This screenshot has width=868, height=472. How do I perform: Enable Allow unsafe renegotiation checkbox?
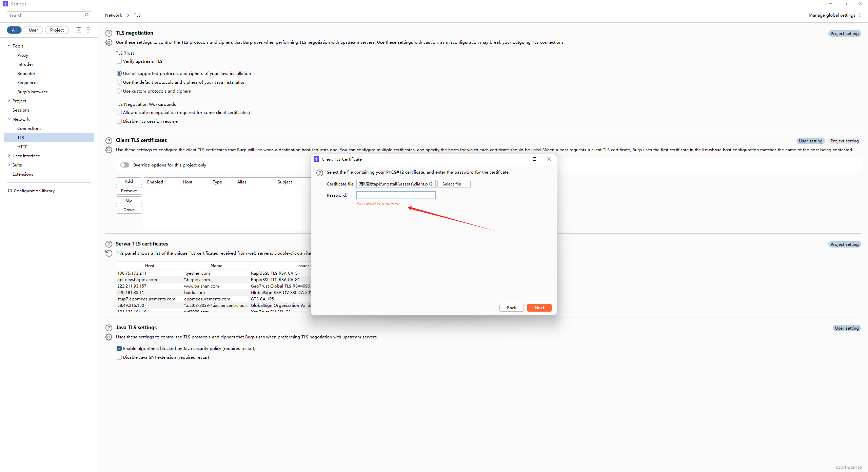pos(119,112)
